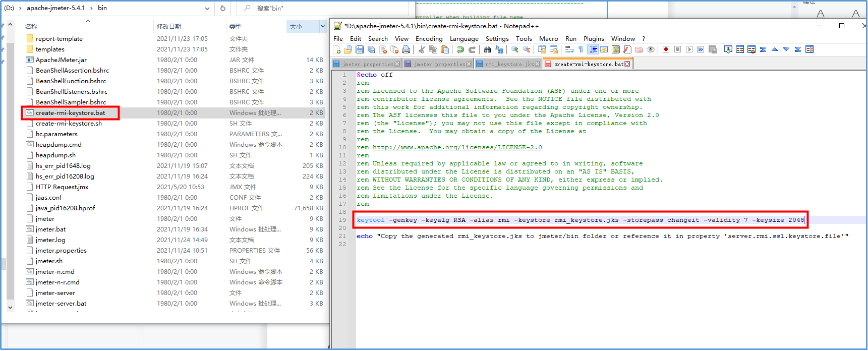The height and width of the screenshot is (351, 868).
Task: Place cursor on the keytool command
Action: [x=580, y=220]
